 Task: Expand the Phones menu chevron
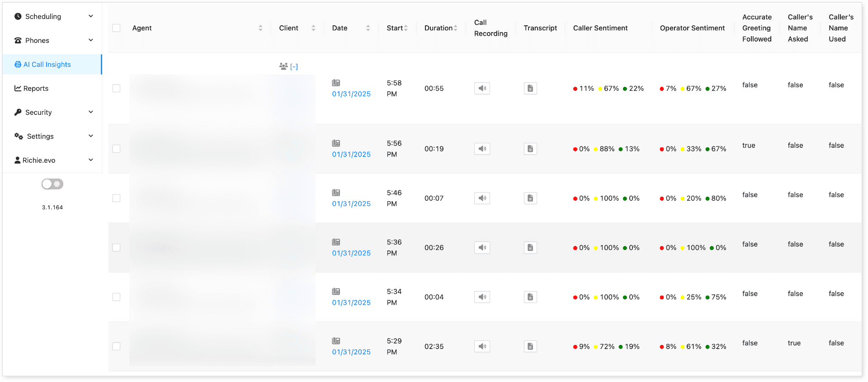(x=91, y=40)
